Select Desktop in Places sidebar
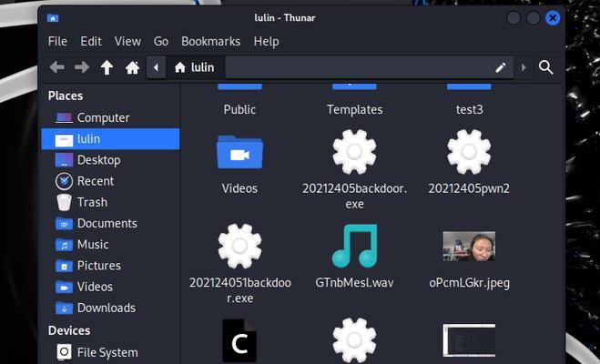 click(110, 160)
